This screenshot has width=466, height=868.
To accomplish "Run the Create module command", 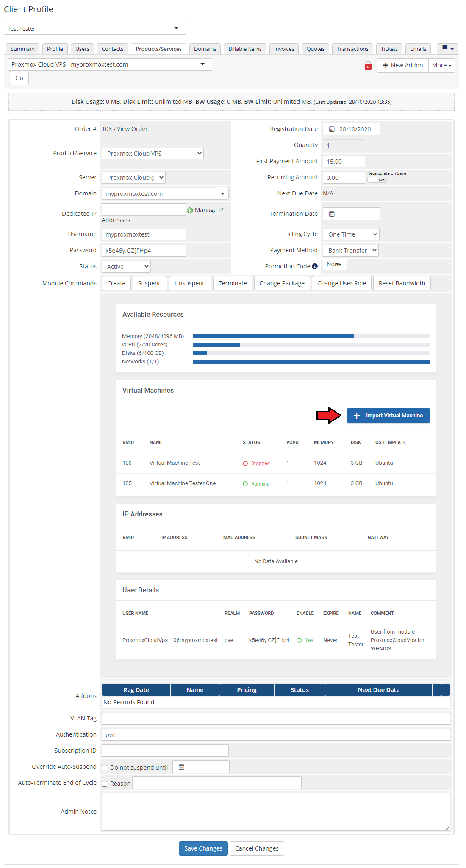I will click(116, 283).
